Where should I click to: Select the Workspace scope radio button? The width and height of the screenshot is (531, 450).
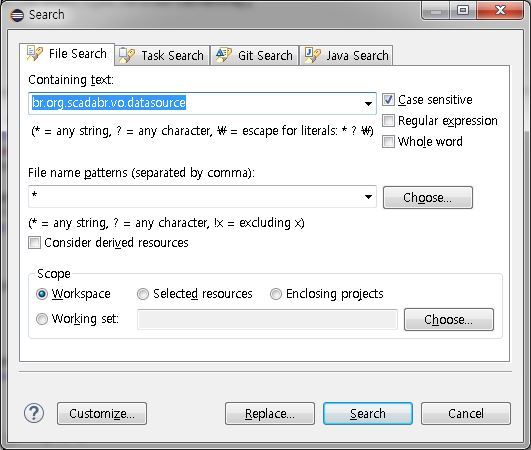point(42,294)
